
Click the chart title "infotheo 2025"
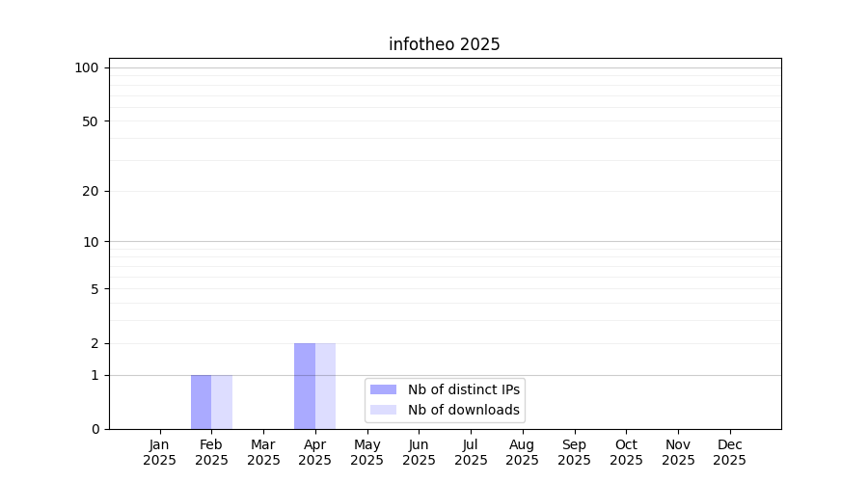coord(444,44)
